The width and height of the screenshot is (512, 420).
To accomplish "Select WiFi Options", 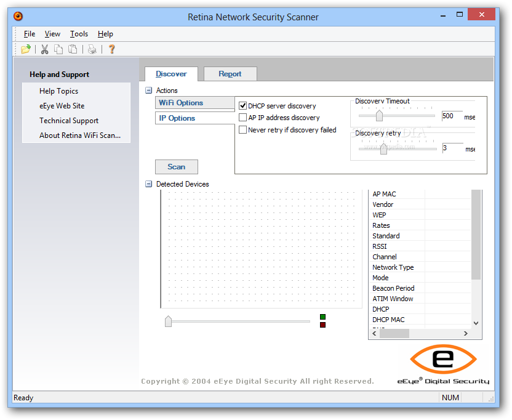I will pos(195,103).
